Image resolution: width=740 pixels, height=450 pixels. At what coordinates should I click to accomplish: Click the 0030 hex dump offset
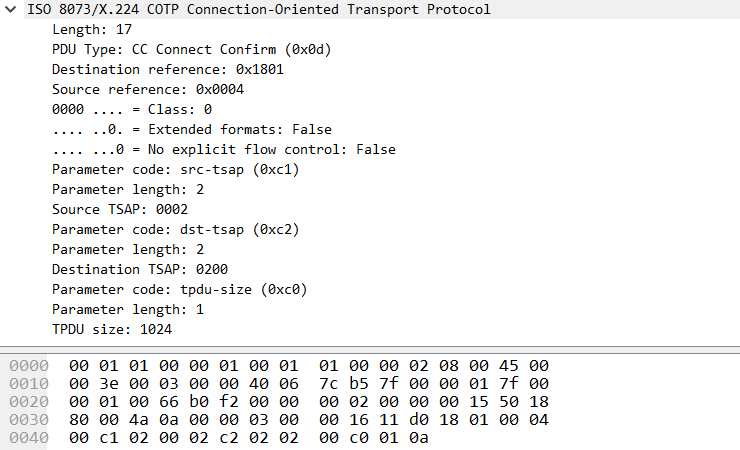pos(27,420)
